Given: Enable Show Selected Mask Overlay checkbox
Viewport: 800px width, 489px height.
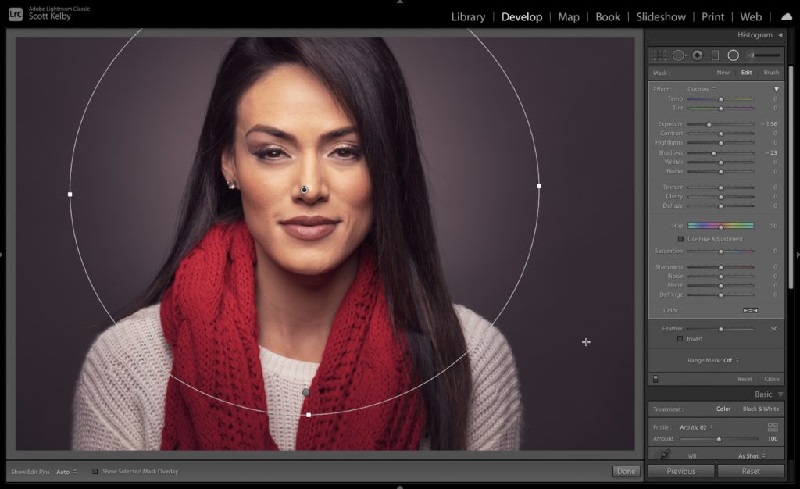Looking at the screenshot, I should click(95, 471).
